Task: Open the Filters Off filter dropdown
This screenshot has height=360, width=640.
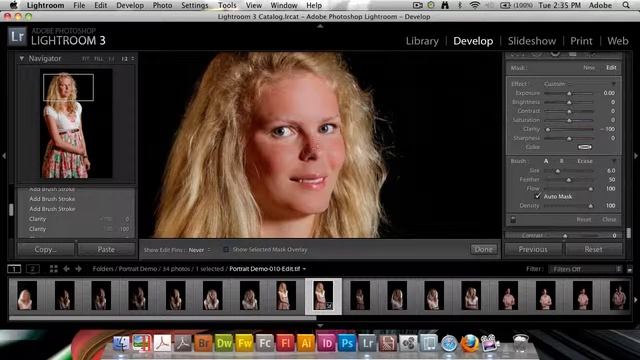Action: click(x=585, y=269)
